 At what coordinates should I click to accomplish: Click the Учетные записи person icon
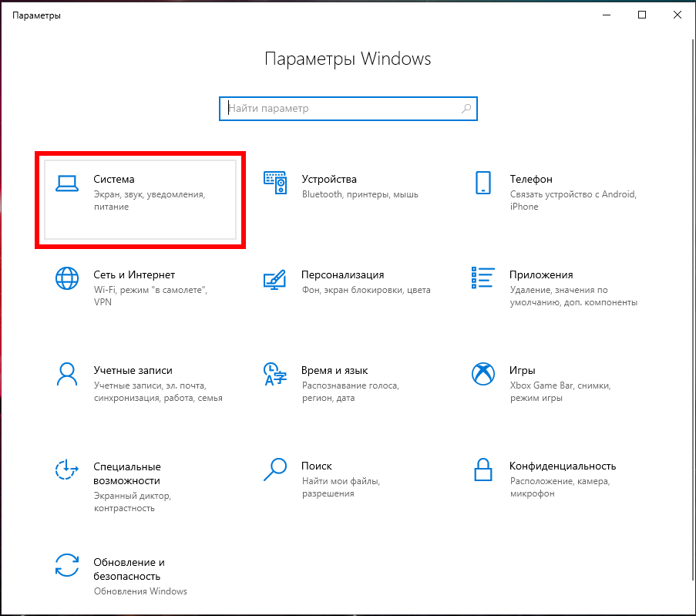pos(67,374)
